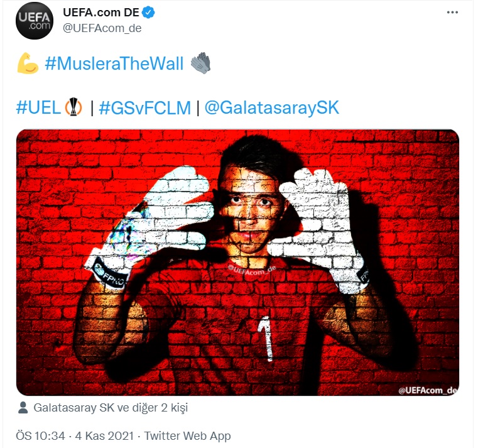Show Galatasaray SK ve diğer 2 kişi

click(111, 408)
